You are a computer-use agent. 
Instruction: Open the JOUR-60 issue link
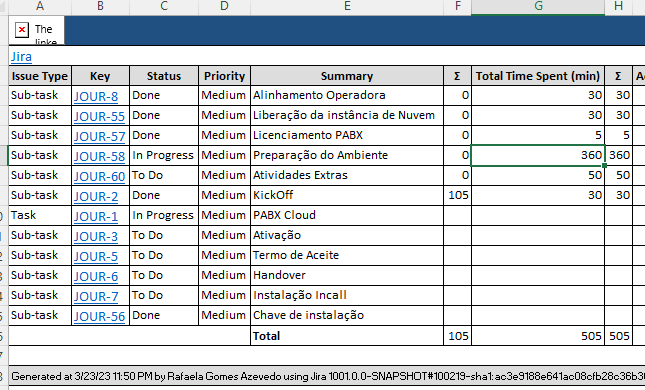point(99,176)
